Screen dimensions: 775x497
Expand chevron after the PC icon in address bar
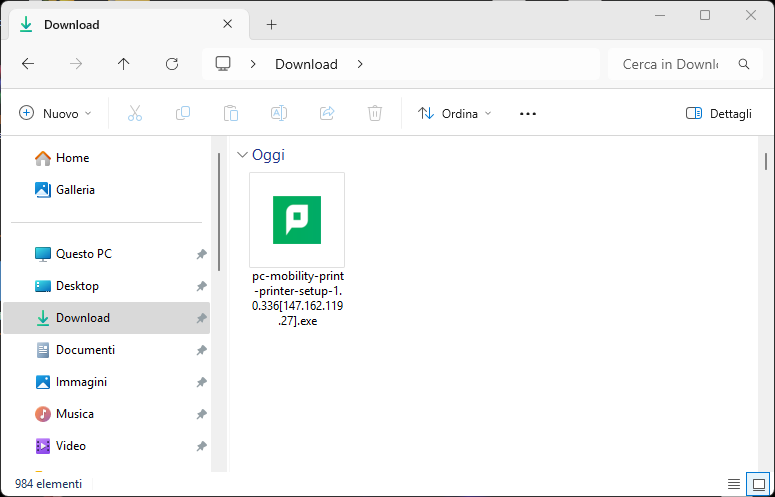(x=253, y=64)
